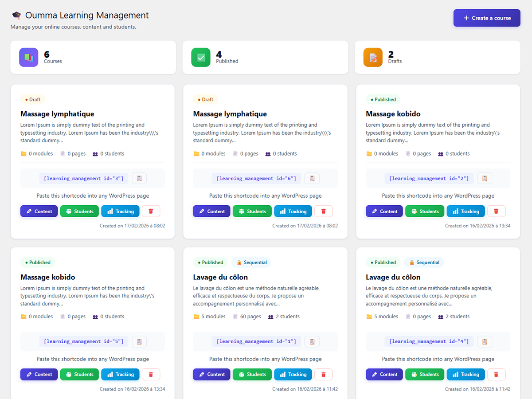Edit Content for course id="5"
532x399 pixels.
[39, 375]
